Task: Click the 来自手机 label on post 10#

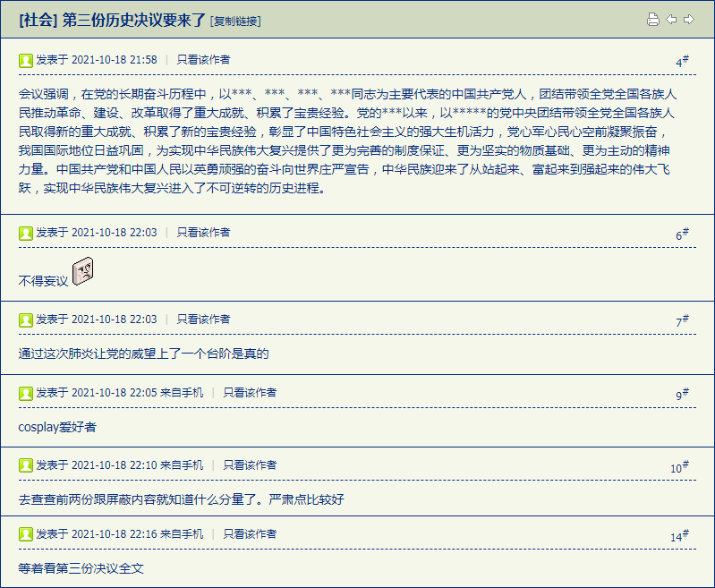Action: [x=182, y=465]
